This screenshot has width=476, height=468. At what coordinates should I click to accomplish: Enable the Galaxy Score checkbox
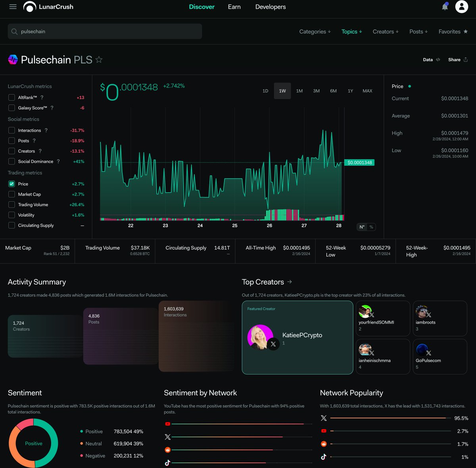tap(12, 108)
